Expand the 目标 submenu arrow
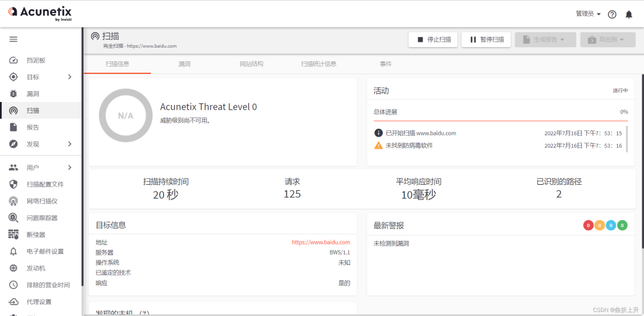The height and width of the screenshot is (316, 644). pos(69,77)
